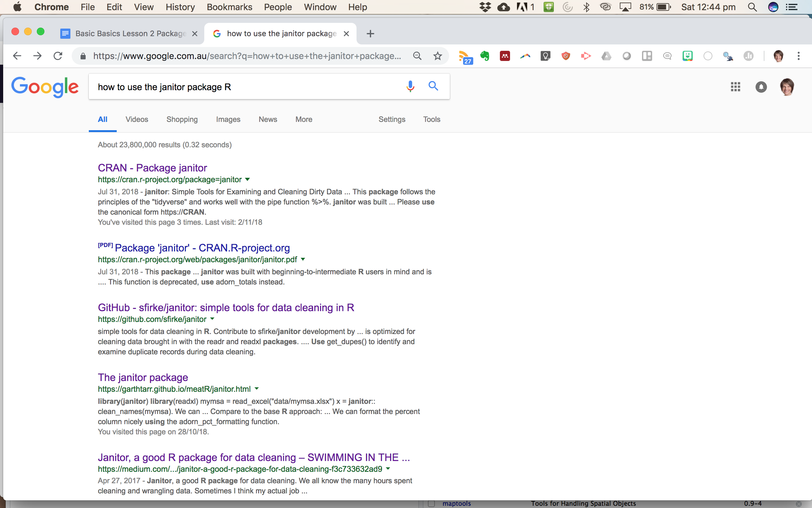This screenshot has width=812, height=508.
Task: Open the Bookmarks menu
Action: (230, 7)
